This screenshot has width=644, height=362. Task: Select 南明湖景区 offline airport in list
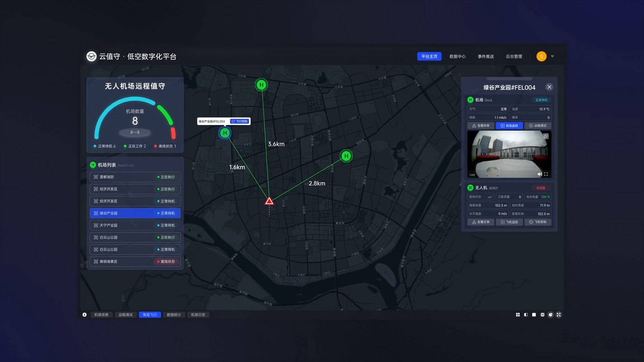coord(135,262)
